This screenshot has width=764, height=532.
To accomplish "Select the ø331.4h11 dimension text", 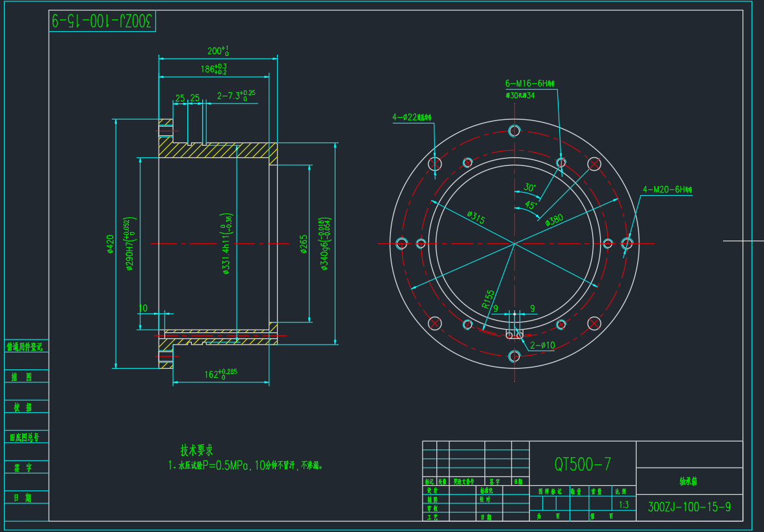I will click(x=226, y=244).
